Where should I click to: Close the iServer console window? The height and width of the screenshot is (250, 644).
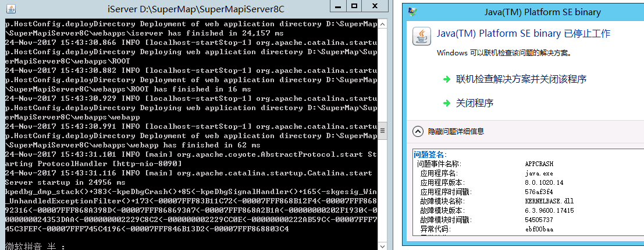[375, 6]
